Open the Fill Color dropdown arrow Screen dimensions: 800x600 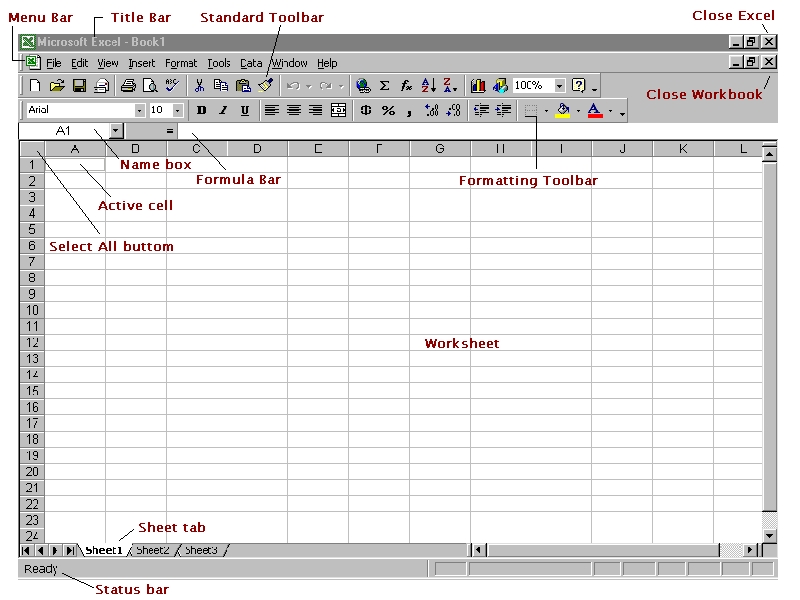pos(578,111)
